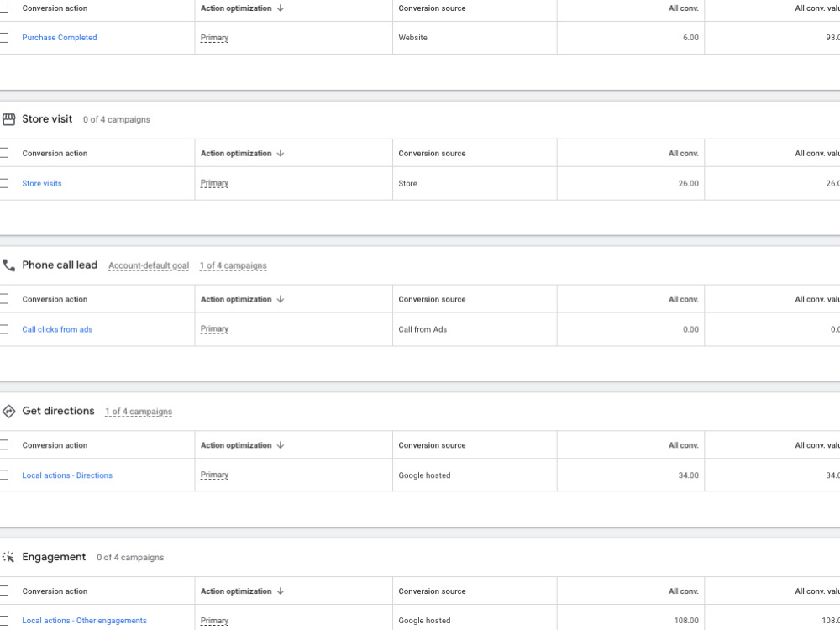
Task: Open Local actions - Other engagements link
Action: (84, 621)
